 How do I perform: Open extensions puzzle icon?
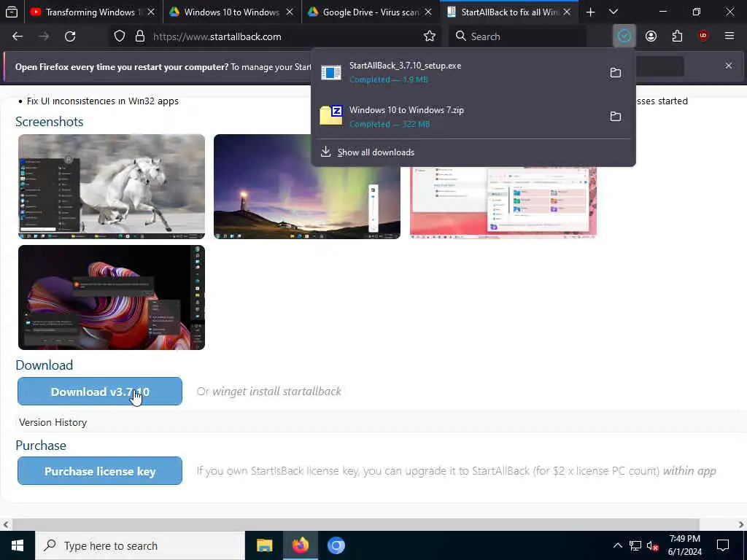pyautogui.click(x=677, y=36)
